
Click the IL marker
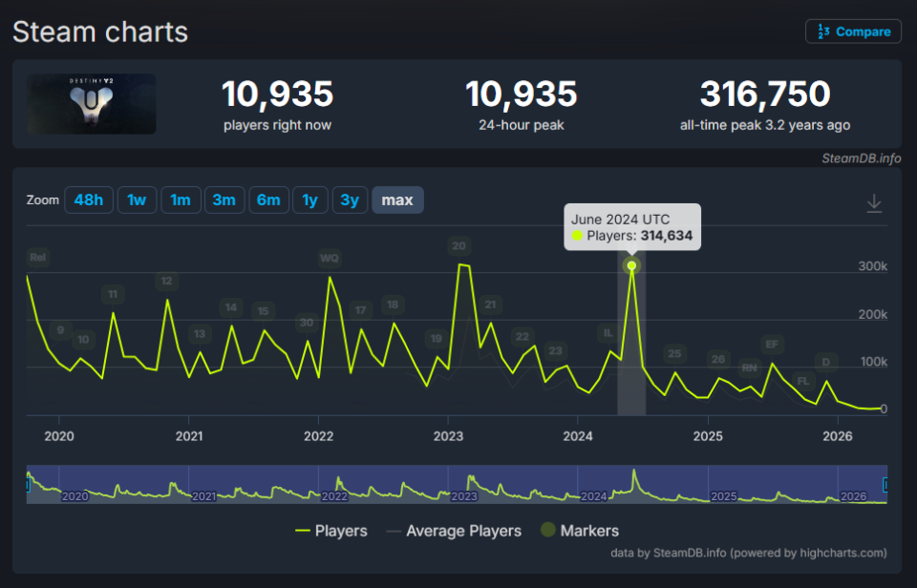click(x=608, y=332)
